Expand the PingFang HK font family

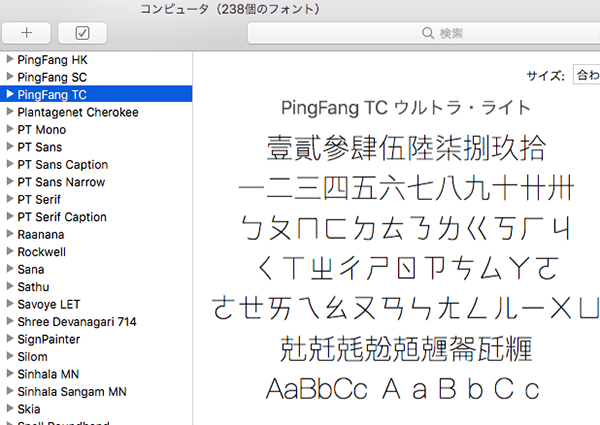click(10, 60)
